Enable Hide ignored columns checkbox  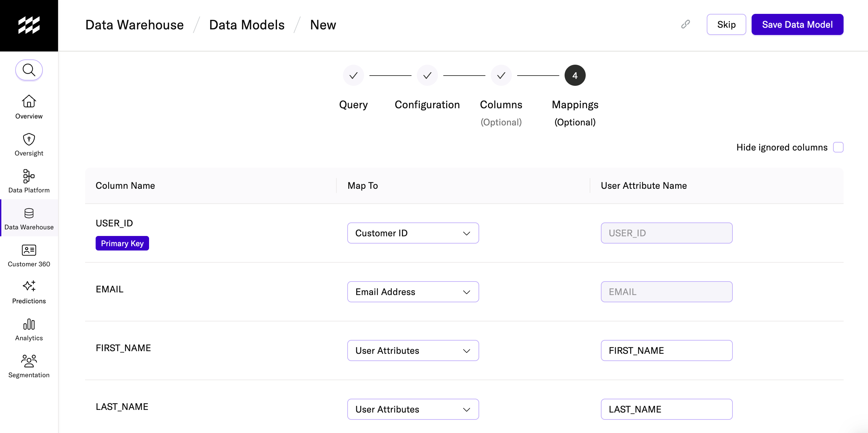point(838,148)
